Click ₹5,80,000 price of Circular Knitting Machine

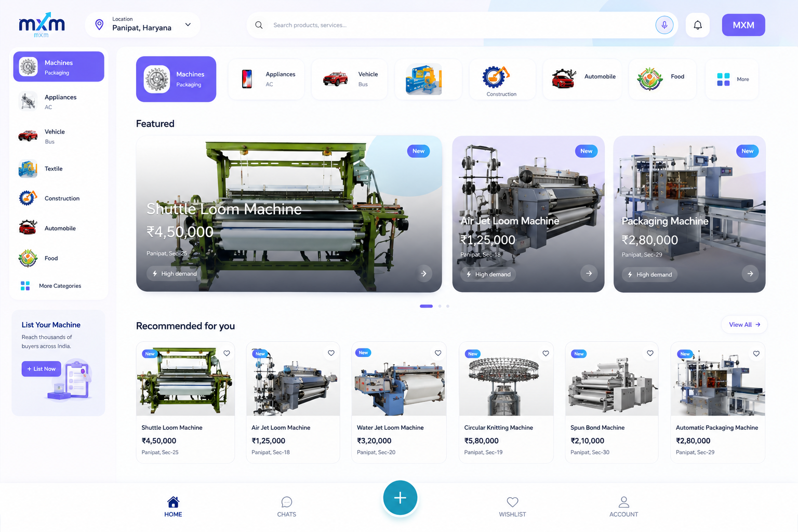click(482, 441)
